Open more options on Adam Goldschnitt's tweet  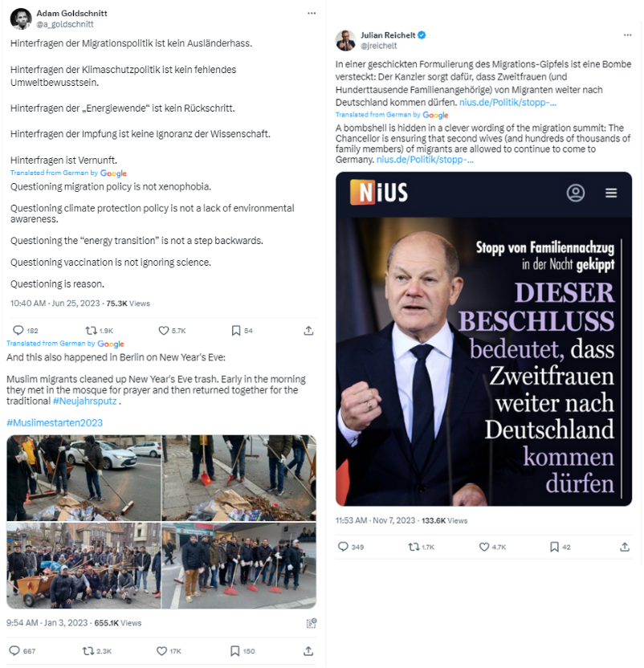[312, 13]
